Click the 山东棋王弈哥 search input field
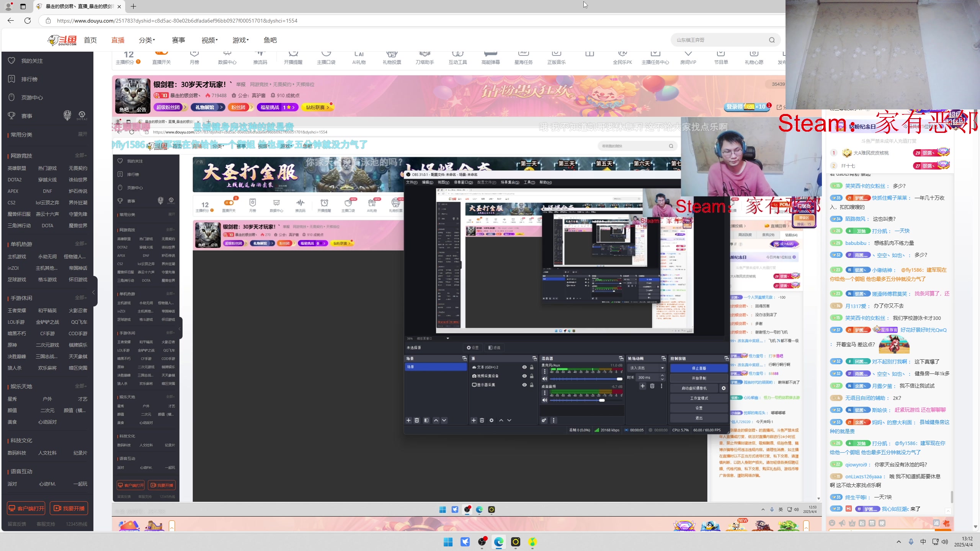Viewport: 980px width, 551px height. (x=720, y=40)
